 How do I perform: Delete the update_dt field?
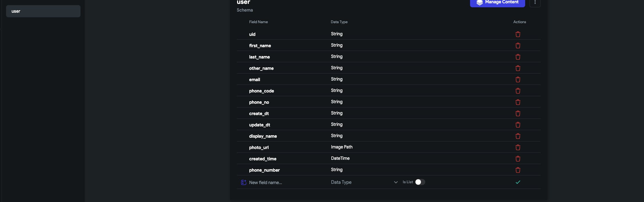(518, 125)
